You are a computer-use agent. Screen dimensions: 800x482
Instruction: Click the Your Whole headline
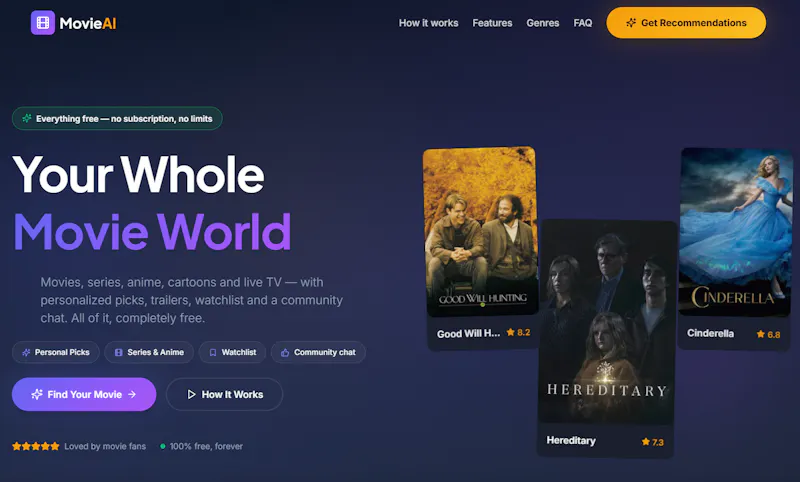pyautogui.click(x=138, y=175)
